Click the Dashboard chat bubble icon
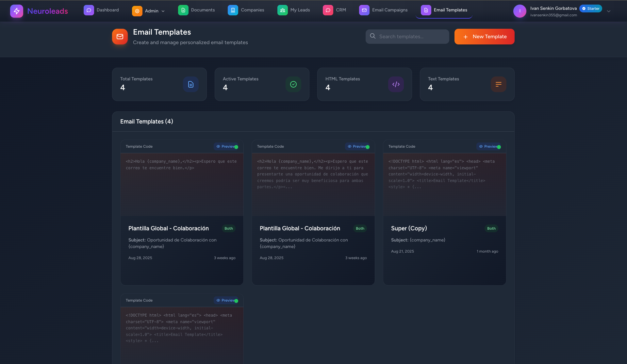The image size is (627, 364). click(89, 10)
